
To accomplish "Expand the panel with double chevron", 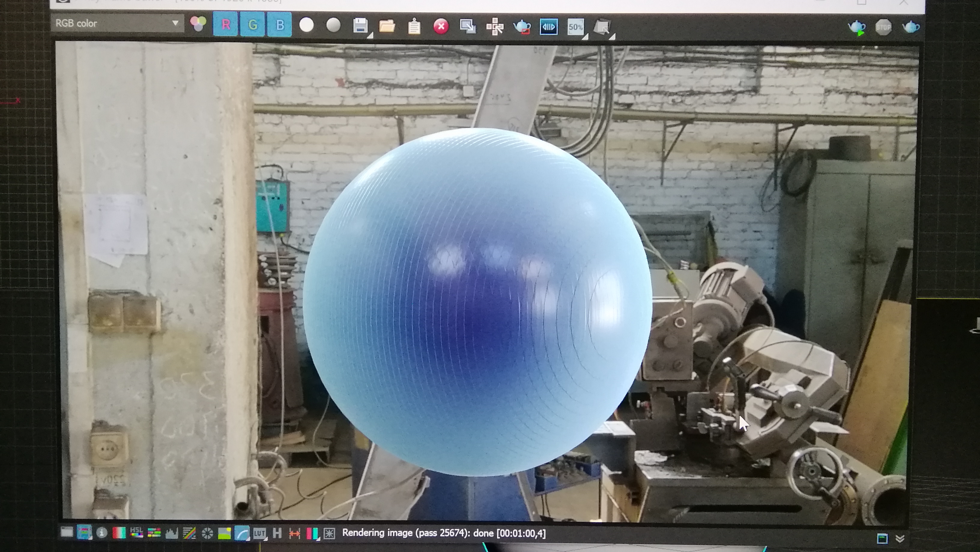I will pyautogui.click(x=900, y=539).
